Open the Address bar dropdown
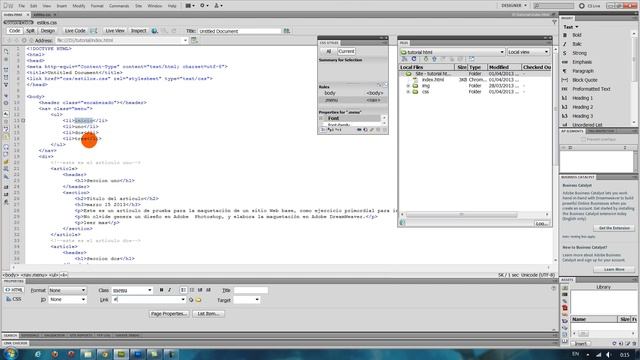Image resolution: width=640 pixels, height=360 pixels. pyautogui.click(x=185, y=40)
